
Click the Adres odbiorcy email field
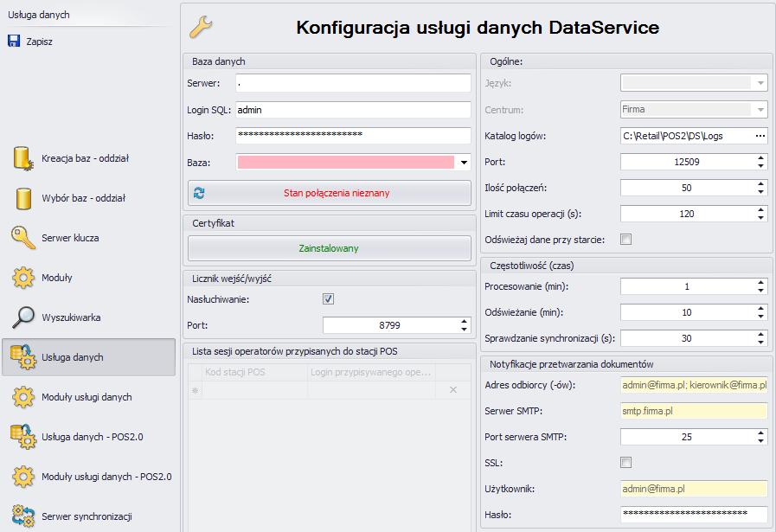click(694, 385)
